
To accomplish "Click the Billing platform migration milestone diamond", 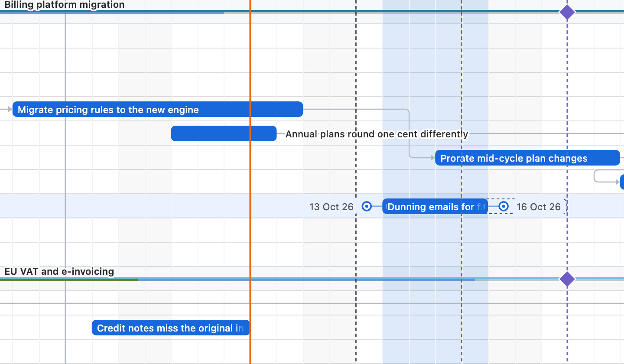I will pos(567,12).
